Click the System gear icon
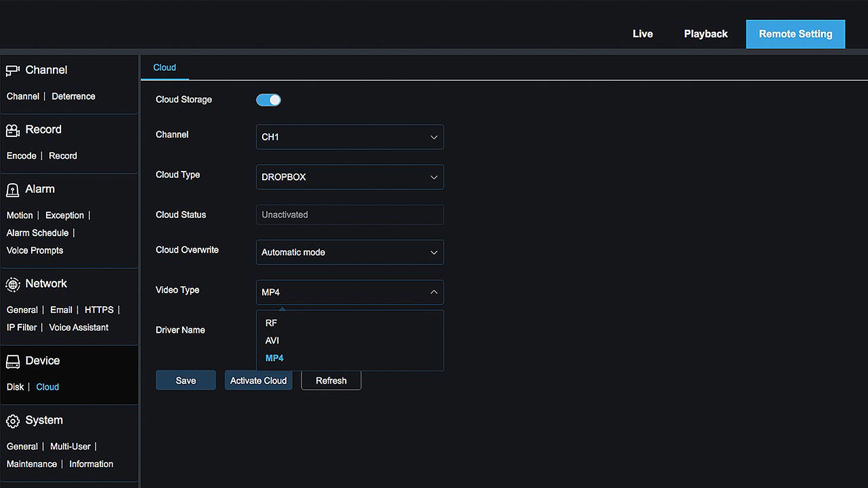 tap(13, 421)
